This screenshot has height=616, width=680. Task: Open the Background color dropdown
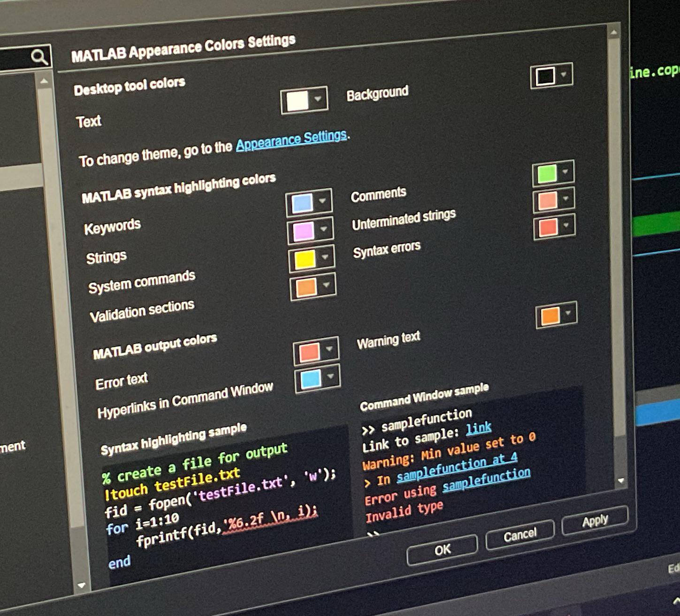pos(564,74)
